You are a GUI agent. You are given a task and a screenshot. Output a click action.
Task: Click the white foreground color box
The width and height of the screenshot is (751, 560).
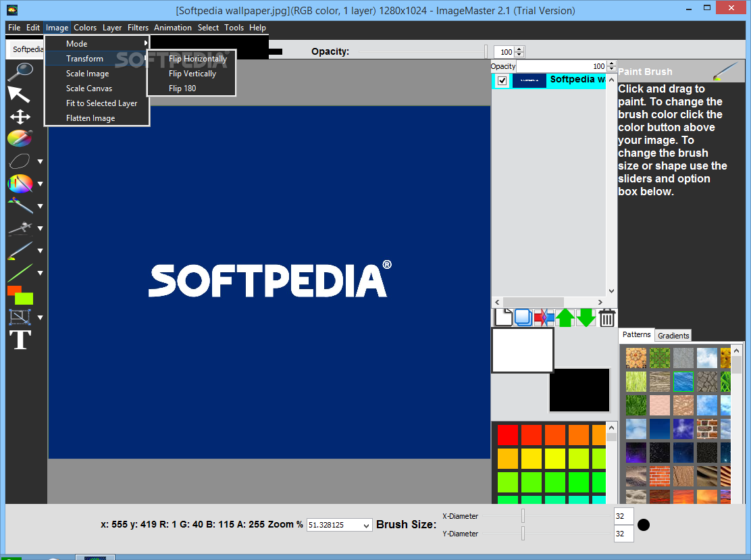[523, 350]
